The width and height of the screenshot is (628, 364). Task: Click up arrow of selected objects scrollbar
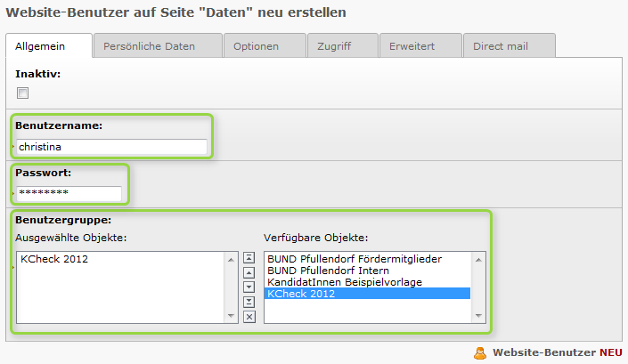[231, 260]
